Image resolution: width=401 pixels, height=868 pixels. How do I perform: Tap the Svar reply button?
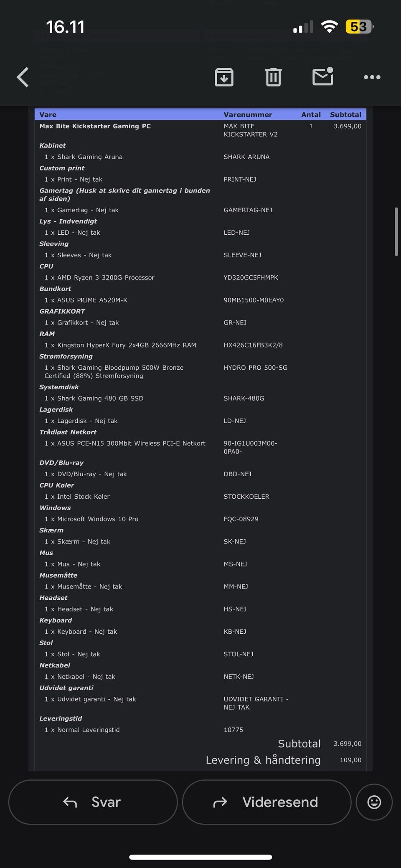coord(93,802)
